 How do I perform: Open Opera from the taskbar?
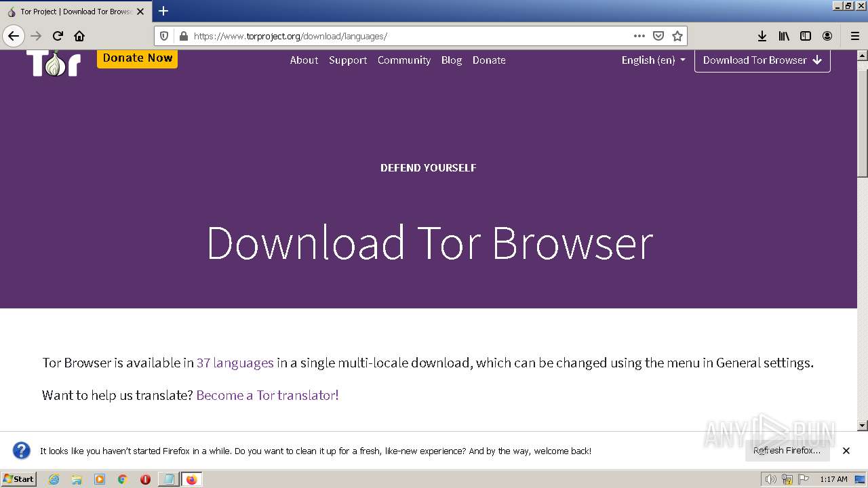[x=145, y=479]
